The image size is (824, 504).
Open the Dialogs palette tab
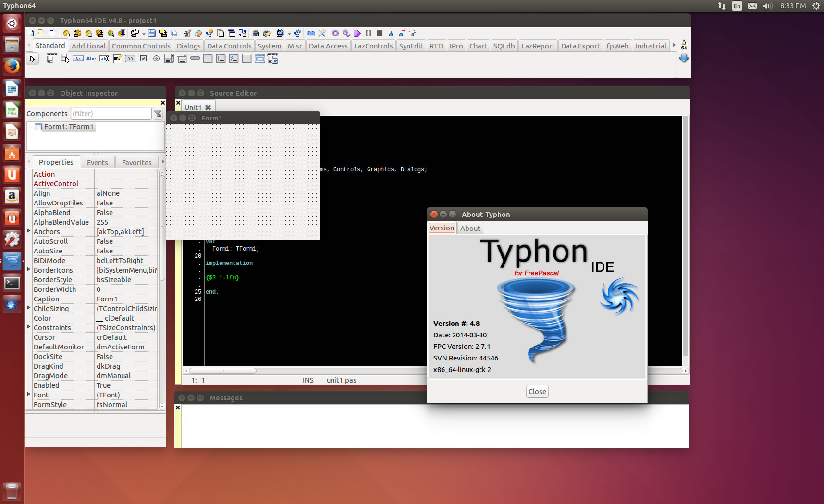click(x=188, y=46)
